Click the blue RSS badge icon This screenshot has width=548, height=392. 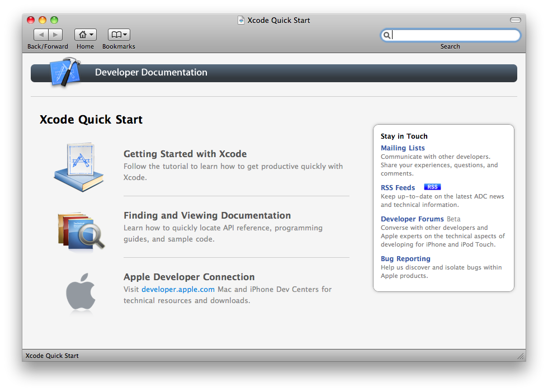click(432, 187)
